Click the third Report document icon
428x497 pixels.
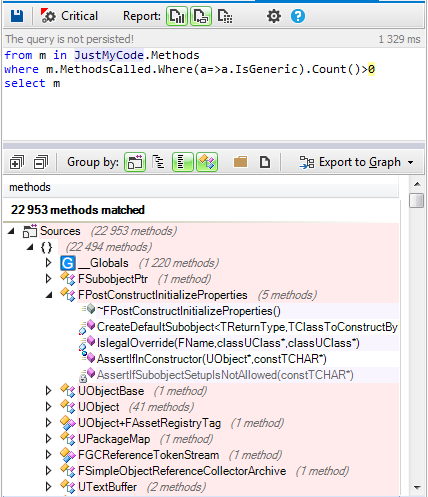coord(225,16)
